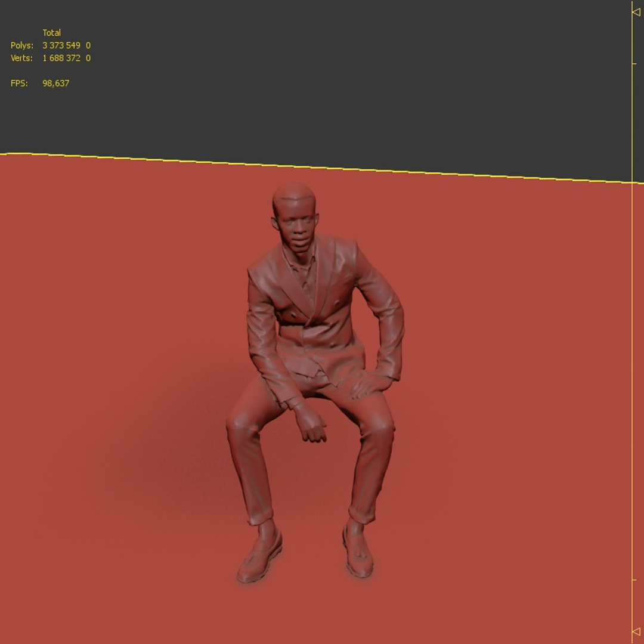Click the 'FPS:' statistics label
This screenshot has width=644, height=644.
[x=19, y=83]
